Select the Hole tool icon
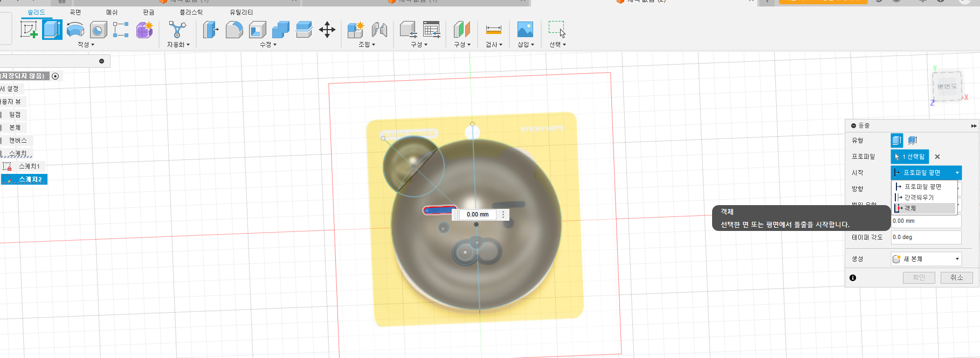980x358 pixels. (x=98, y=30)
